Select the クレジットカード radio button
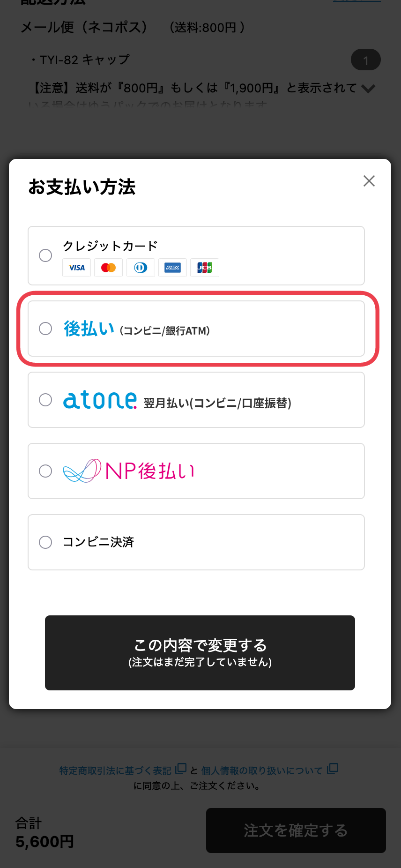 [x=45, y=255]
